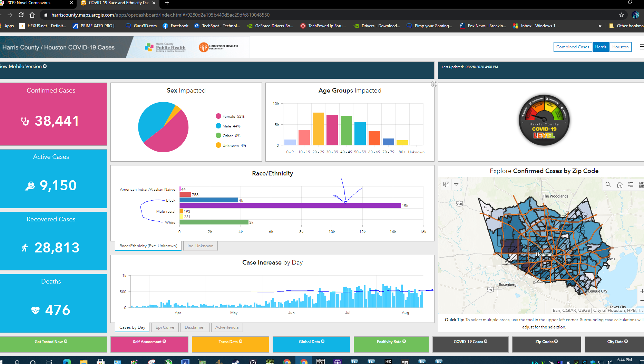
Task: Bookmark this page with the star
Action: [x=622, y=15]
